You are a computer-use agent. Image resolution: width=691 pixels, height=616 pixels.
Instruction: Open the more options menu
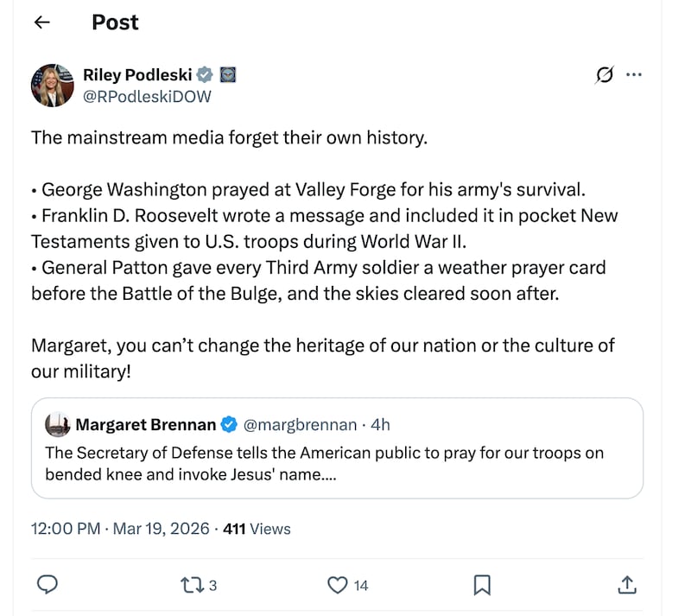(635, 75)
